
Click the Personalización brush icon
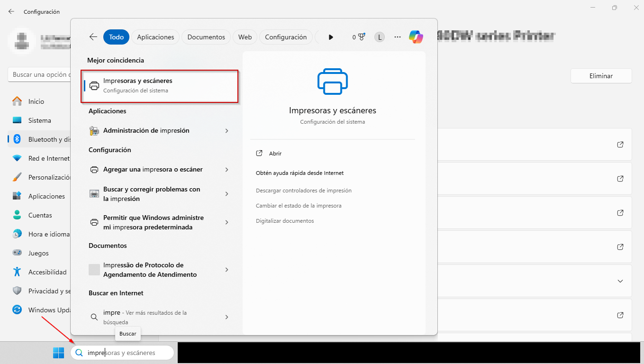17,177
